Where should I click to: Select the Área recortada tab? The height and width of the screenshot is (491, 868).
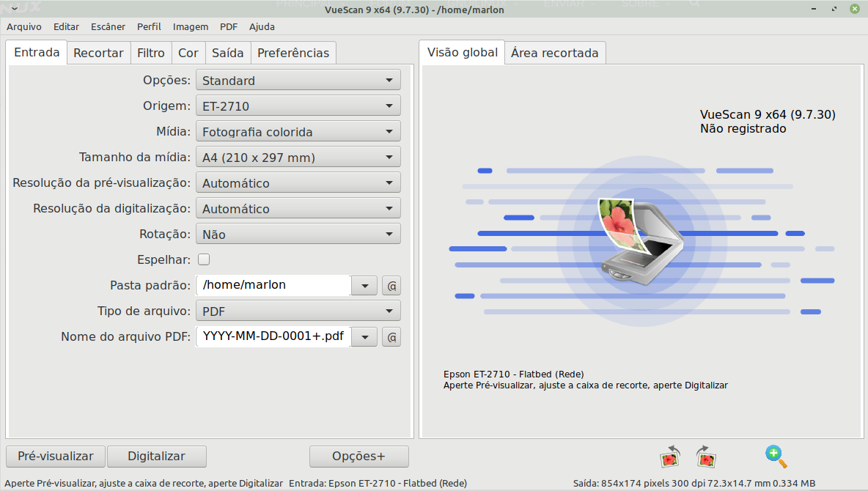(x=555, y=53)
